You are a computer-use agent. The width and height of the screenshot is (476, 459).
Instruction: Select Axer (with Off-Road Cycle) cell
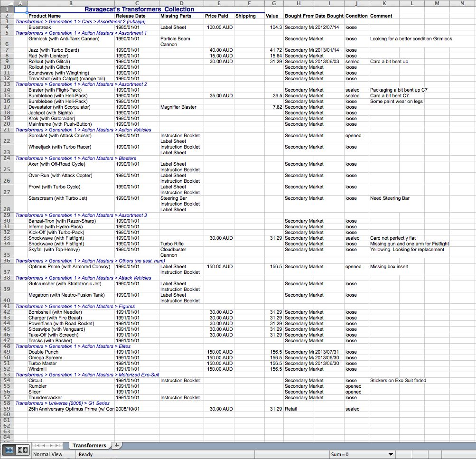pyautogui.click(x=71, y=167)
